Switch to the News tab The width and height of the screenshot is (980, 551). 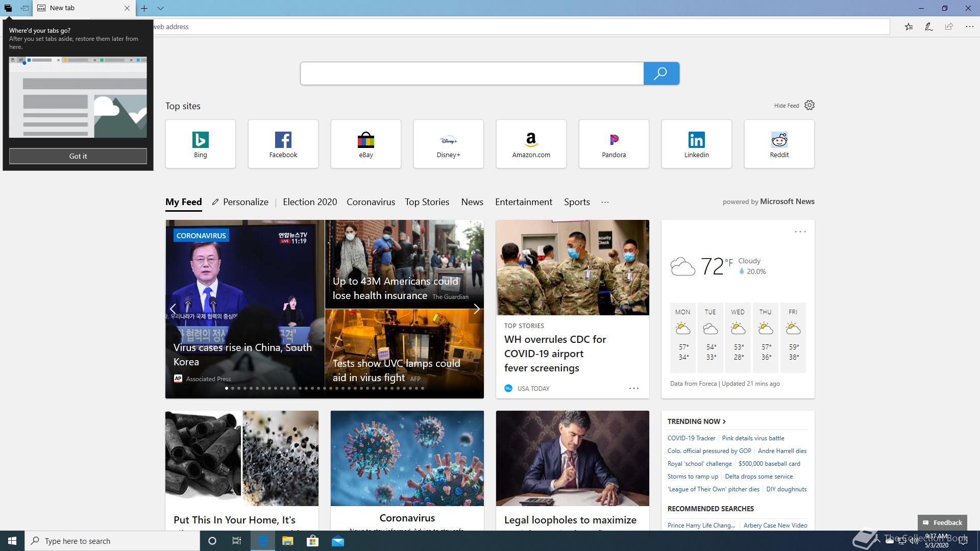(472, 202)
